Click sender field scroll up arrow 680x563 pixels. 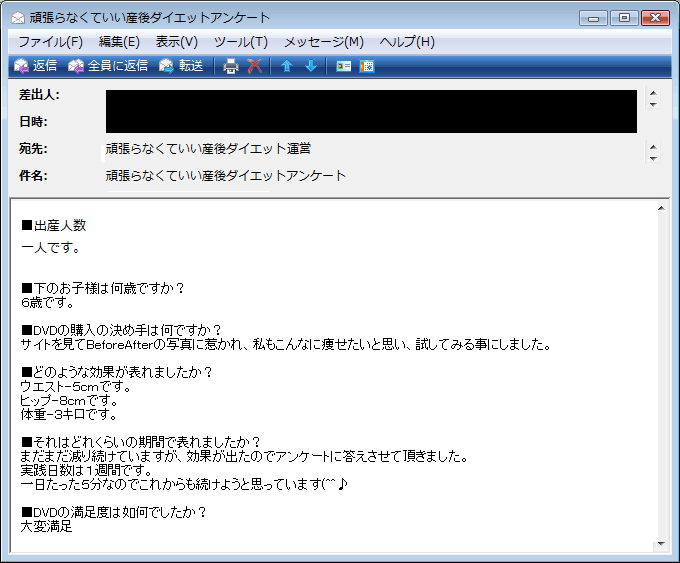pos(653,93)
